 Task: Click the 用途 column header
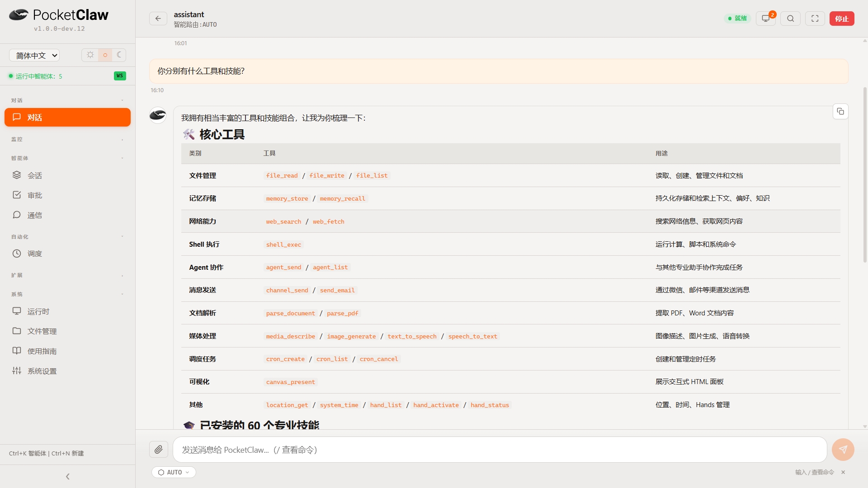tap(661, 154)
